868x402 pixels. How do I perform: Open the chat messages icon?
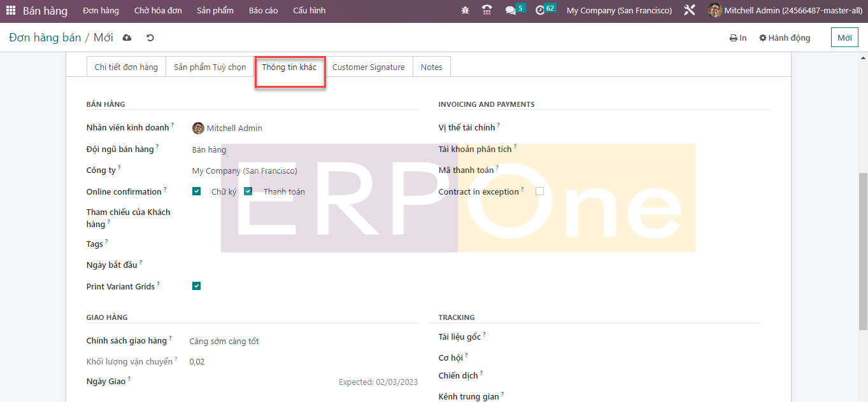(510, 11)
